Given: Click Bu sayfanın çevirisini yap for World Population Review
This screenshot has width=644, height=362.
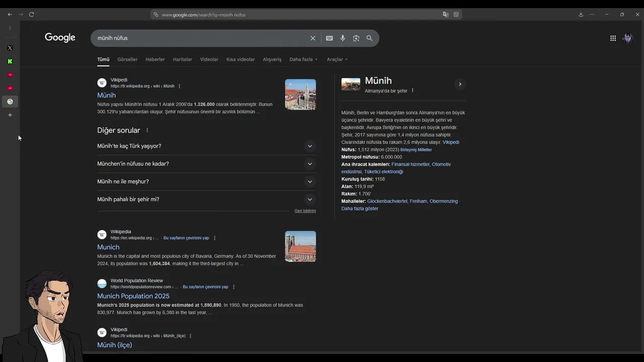Looking at the screenshot, I should tap(205, 287).
